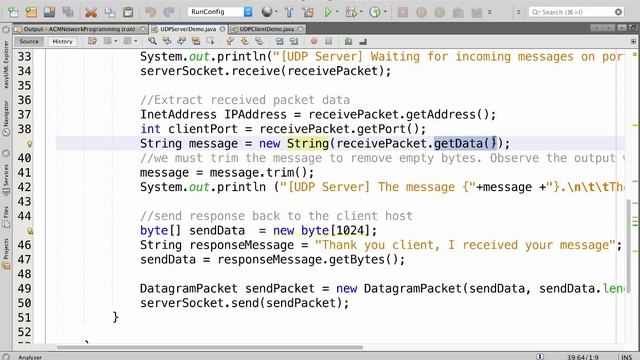The image size is (640, 360).
Task: Open the Services side panel
Action: click(x=6, y=180)
